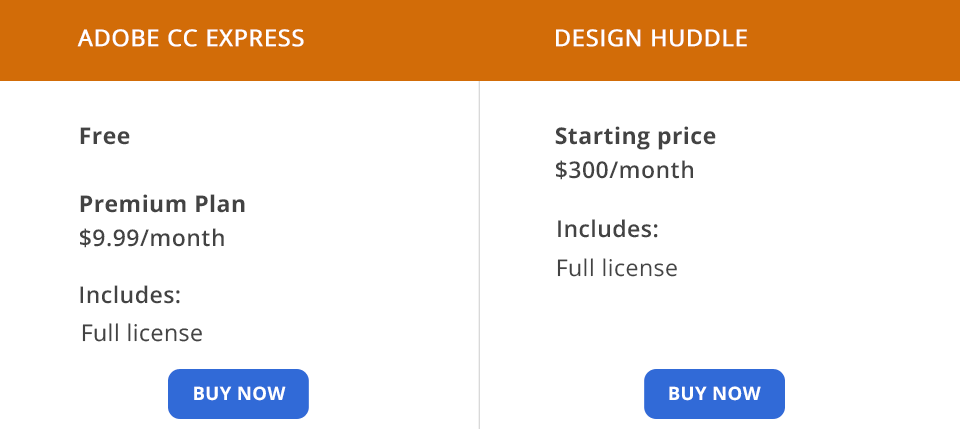Click Full license under Adobe CC Express
The image size is (960, 429).
coord(142,333)
